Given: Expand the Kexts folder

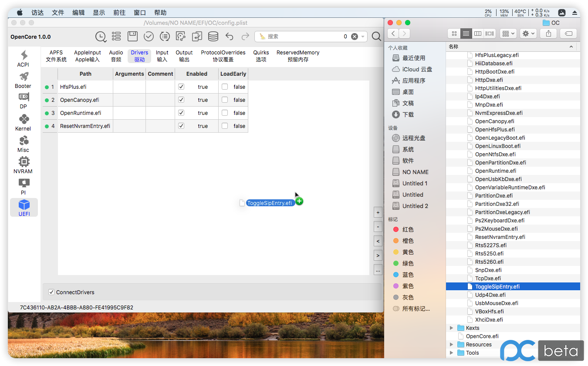Looking at the screenshot, I should (x=451, y=328).
